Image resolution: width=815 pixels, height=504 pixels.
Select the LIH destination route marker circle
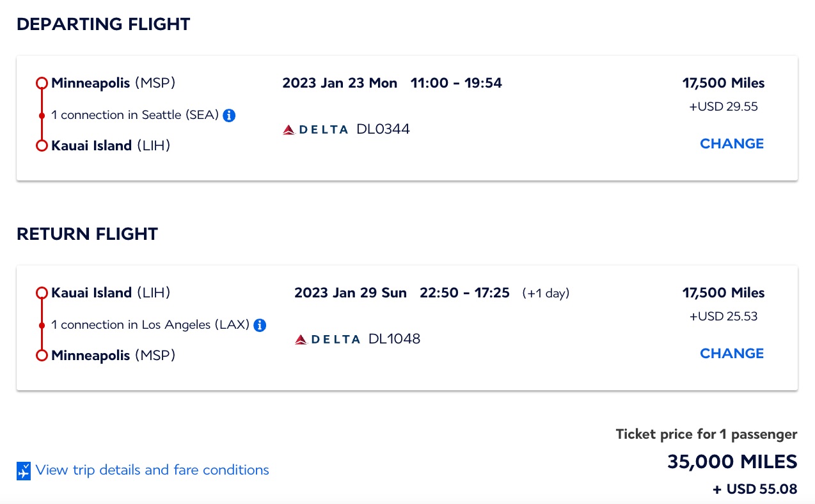pyautogui.click(x=42, y=146)
